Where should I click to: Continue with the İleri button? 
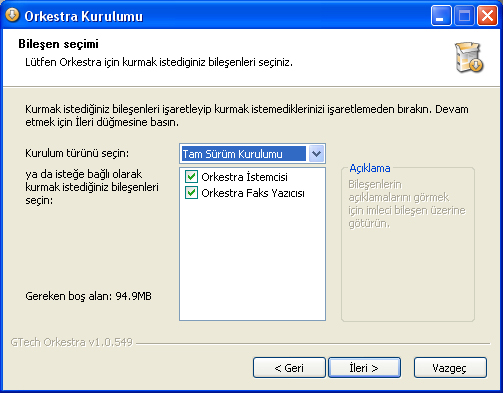coord(364,368)
